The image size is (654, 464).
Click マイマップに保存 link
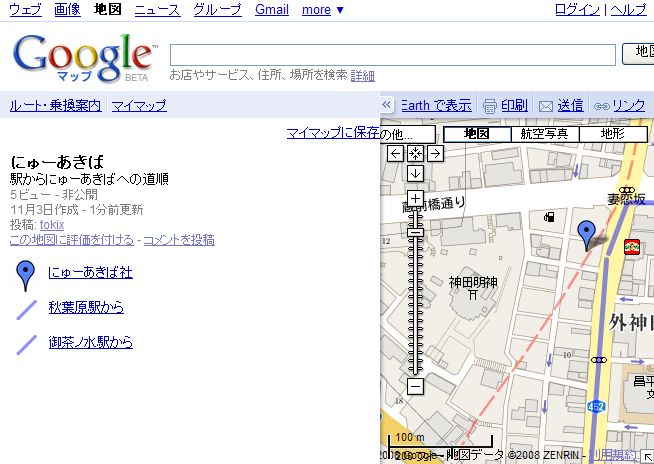coord(333,133)
